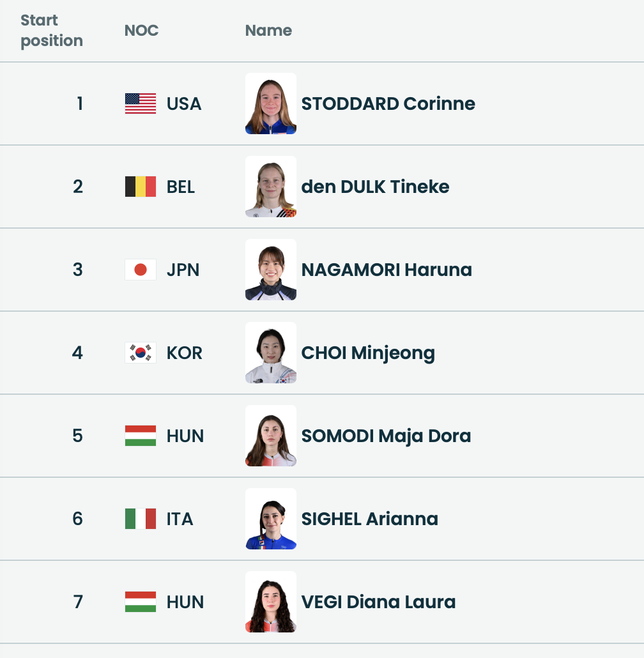Click the Italy flag icon
Viewport: 644px width, 658px height.
141,519
